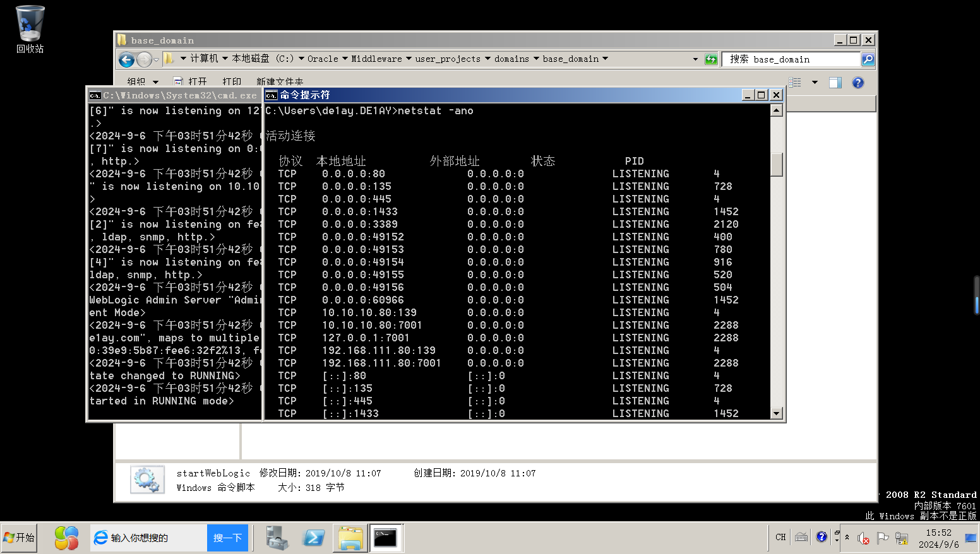Expand dropdown arrow after 本地磁盘 (C:)
The height and width of the screenshot is (554, 980).
[x=301, y=59]
